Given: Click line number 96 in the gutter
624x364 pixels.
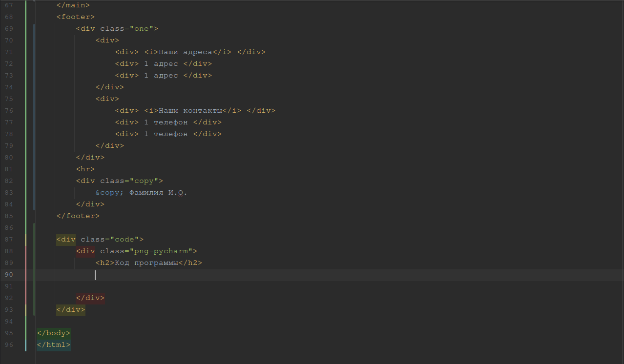Looking at the screenshot, I should (9, 345).
